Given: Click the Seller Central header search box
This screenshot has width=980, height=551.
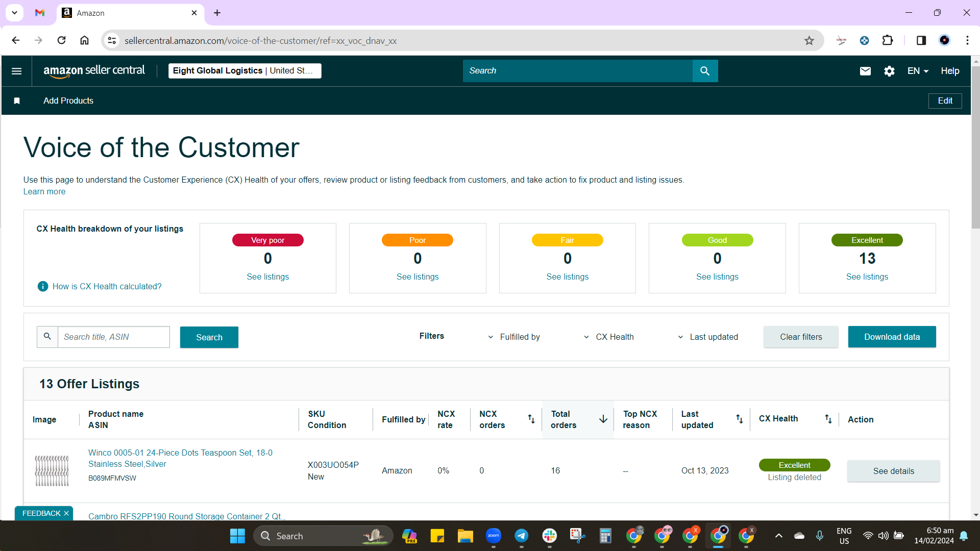Looking at the screenshot, I should tap(578, 71).
